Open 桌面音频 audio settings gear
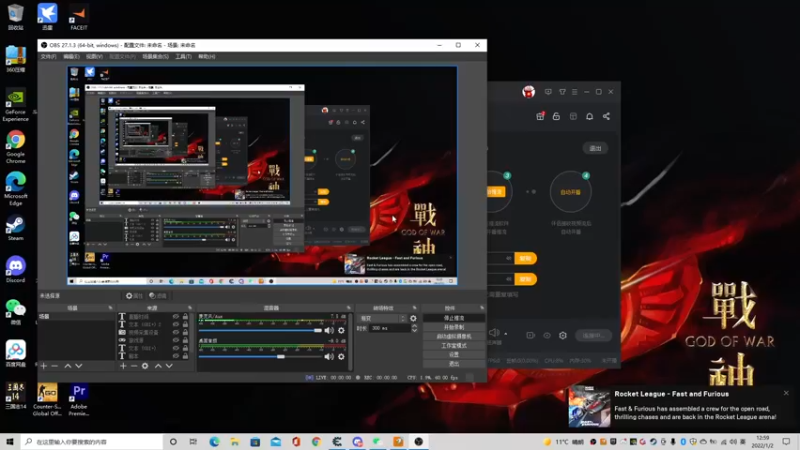 pos(341,357)
